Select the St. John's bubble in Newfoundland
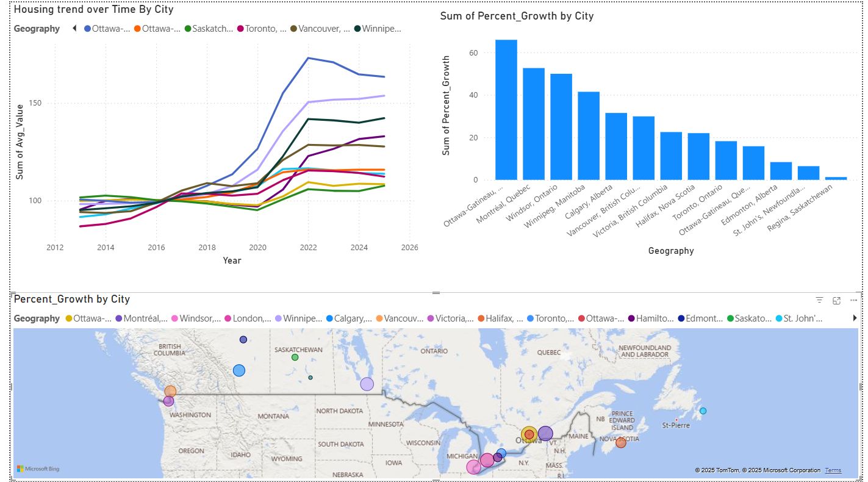The image size is (868, 482). tap(703, 411)
